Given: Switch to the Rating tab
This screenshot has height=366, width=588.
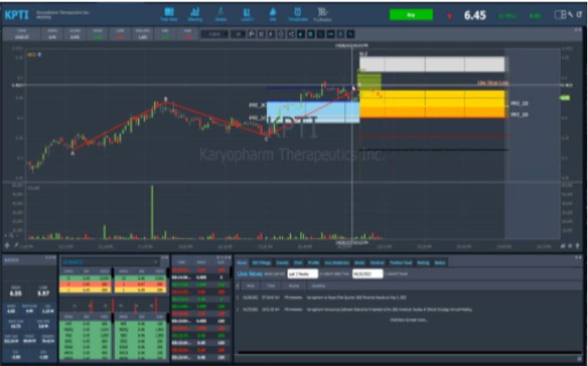Looking at the screenshot, I should (x=423, y=262).
